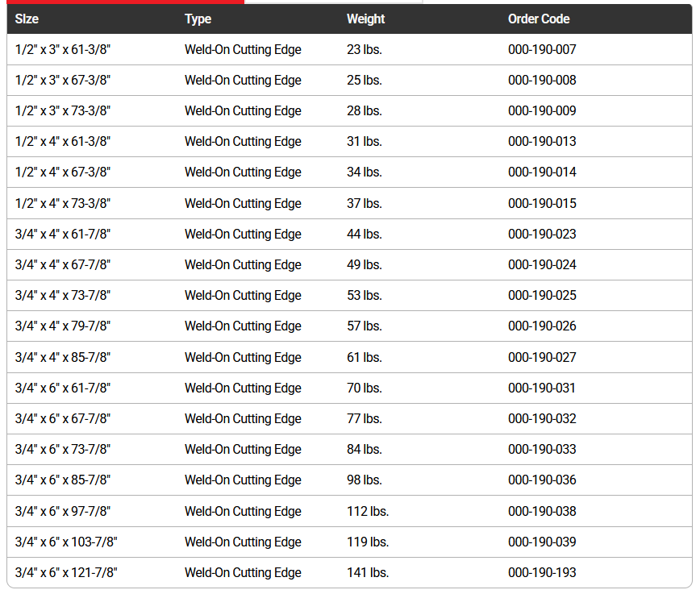Image resolution: width=700 pixels, height=594 pixels.
Task: Click order code 000-190-031
Action: [542, 388]
